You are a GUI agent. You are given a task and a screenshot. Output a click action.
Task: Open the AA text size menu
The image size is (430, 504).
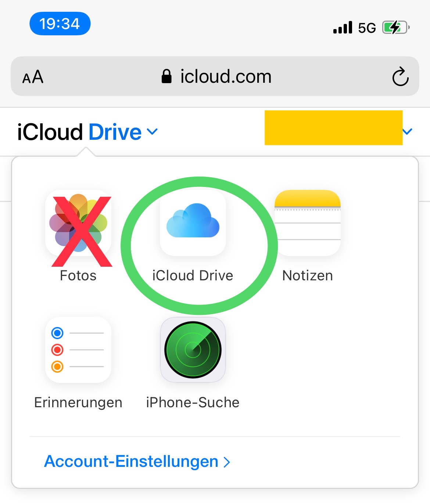(x=33, y=77)
